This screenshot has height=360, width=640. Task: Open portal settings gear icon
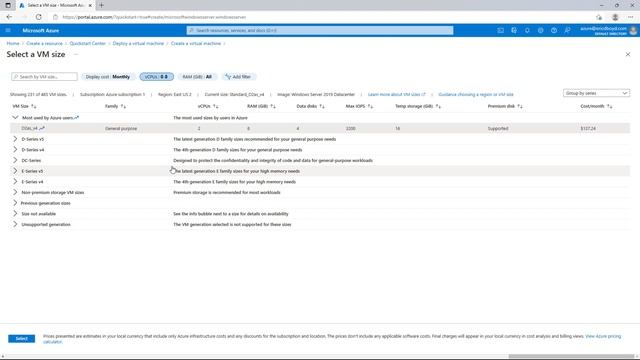point(540,30)
